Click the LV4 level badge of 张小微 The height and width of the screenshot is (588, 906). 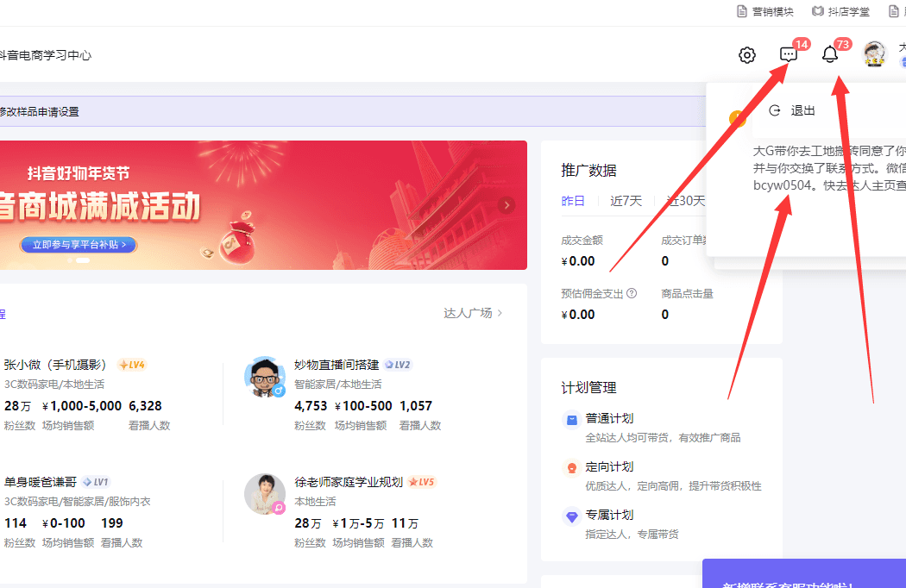click(132, 365)
